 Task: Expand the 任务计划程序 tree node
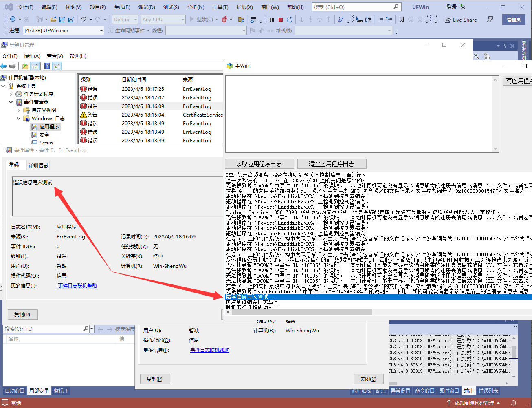(11, 94)
